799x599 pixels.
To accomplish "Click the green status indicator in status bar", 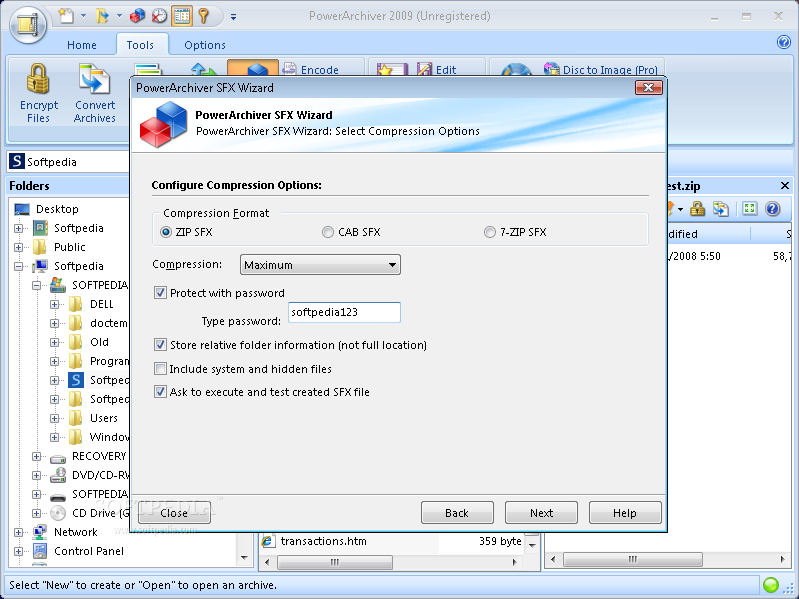I will click(x=770, y=585).
